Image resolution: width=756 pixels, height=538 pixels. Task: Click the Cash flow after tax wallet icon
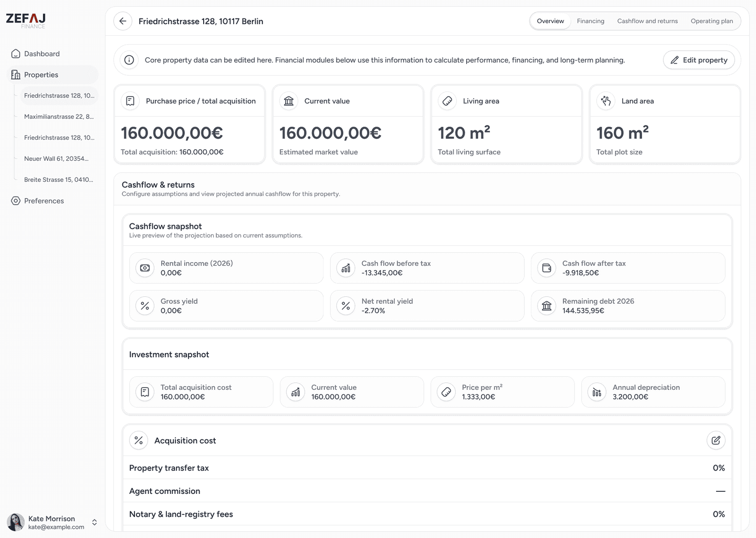547,268
